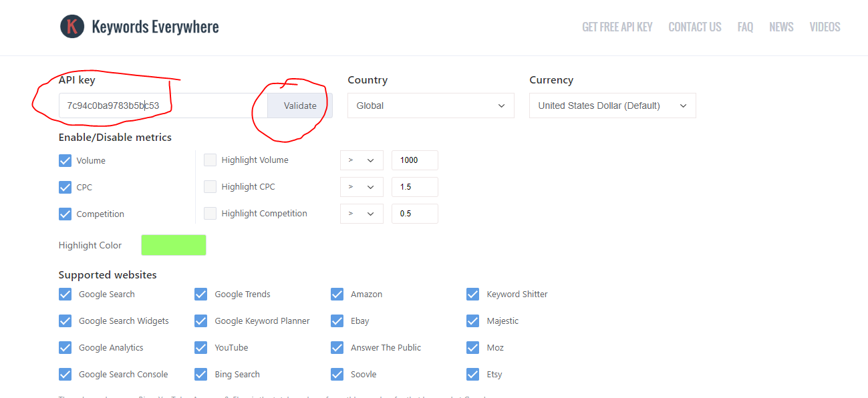The height and width of the screenshot is (398, 868).
Task: Click the Supported websites heading
Action: tap(108, 275)
